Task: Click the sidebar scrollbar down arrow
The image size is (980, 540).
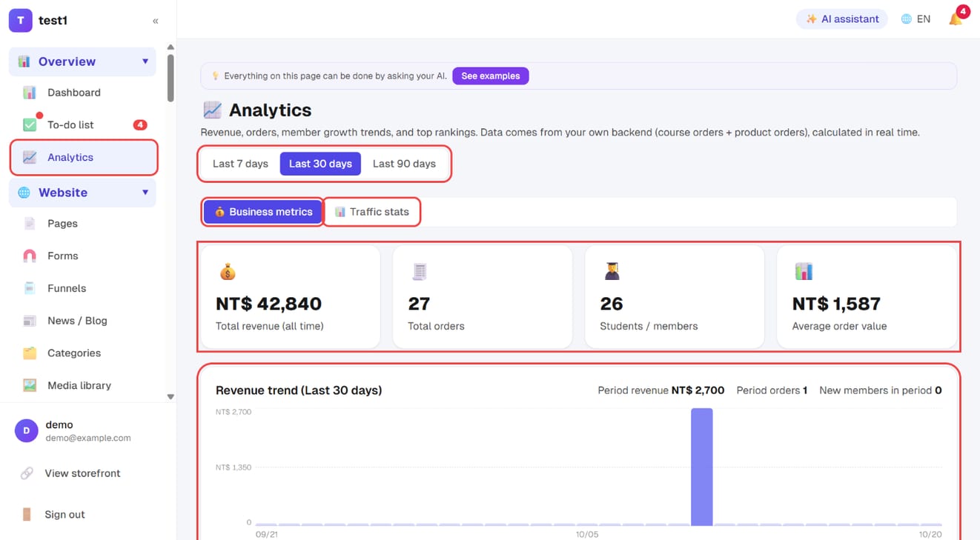Action: click(170, 397)
